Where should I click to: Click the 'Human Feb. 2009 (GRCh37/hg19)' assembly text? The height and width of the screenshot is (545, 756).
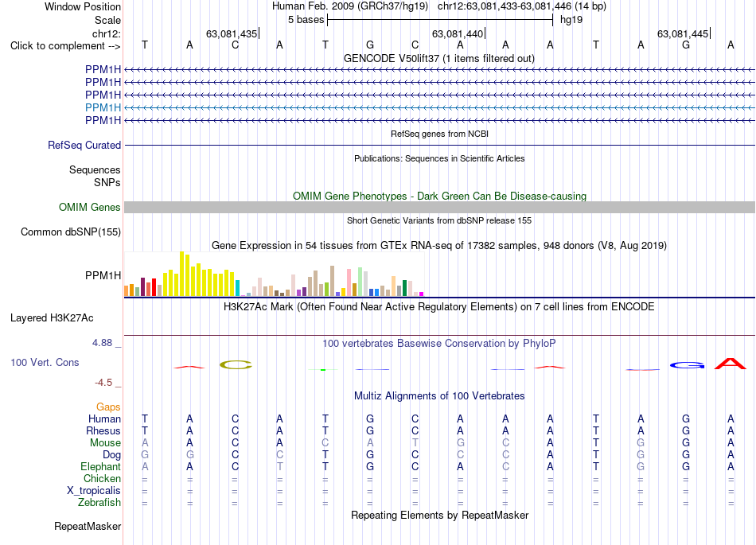click(350, 6)
